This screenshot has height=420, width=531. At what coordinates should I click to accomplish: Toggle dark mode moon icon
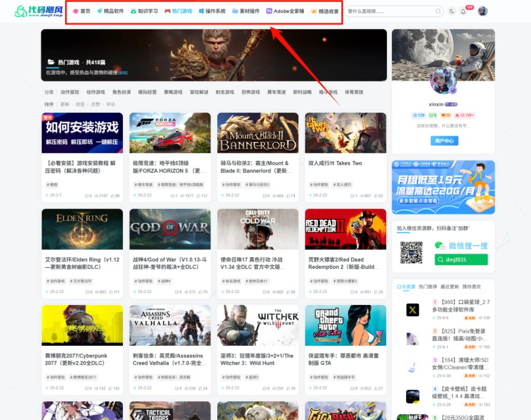452,11
